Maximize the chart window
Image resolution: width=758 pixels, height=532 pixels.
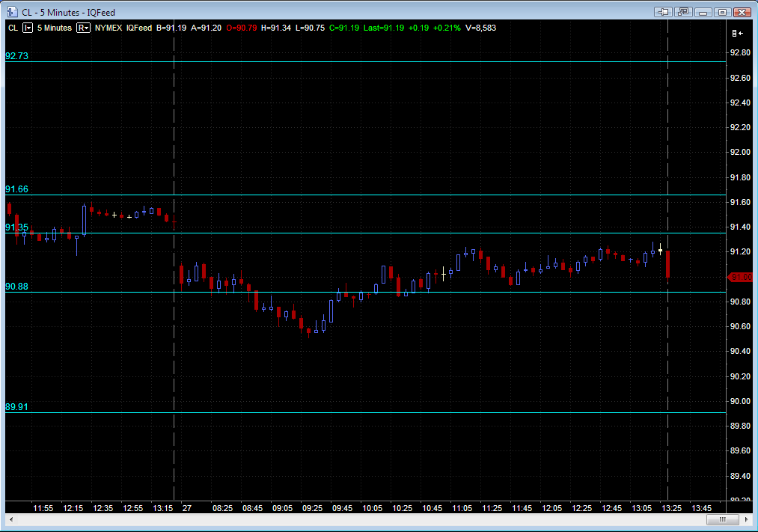pos(723,12)
